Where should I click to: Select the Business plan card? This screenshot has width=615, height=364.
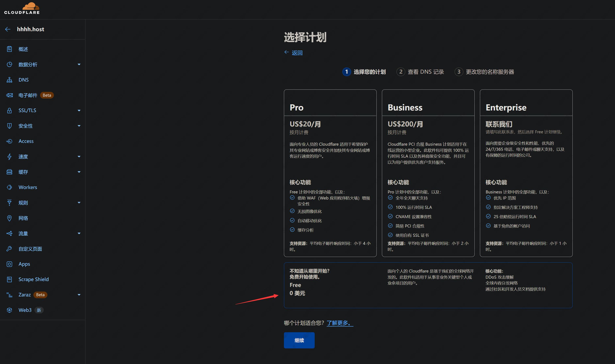(428, 173)
